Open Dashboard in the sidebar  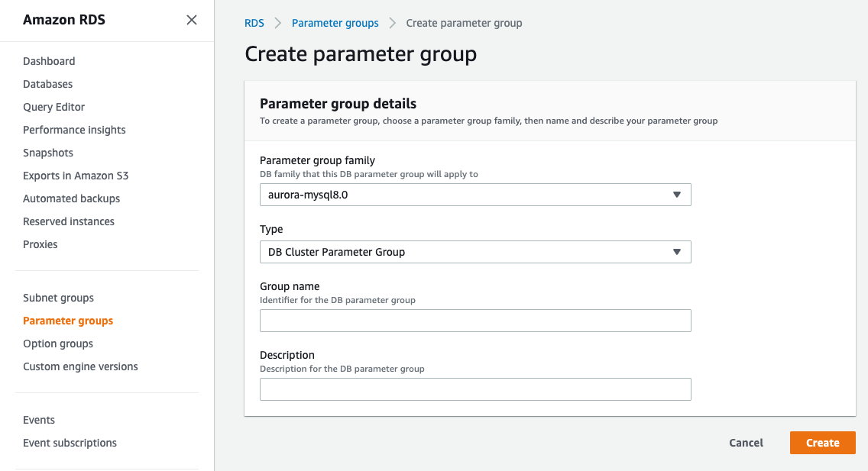(49, 61)
